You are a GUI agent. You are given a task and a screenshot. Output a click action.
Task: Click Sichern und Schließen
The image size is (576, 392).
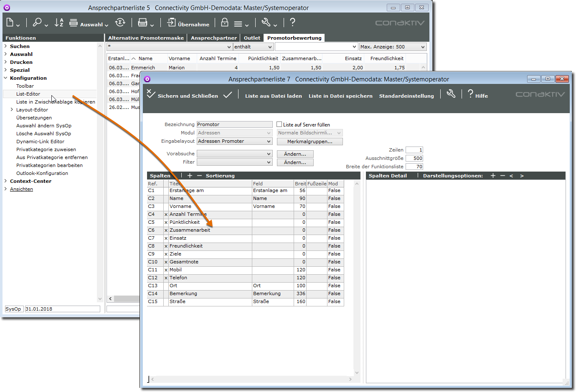183,96
